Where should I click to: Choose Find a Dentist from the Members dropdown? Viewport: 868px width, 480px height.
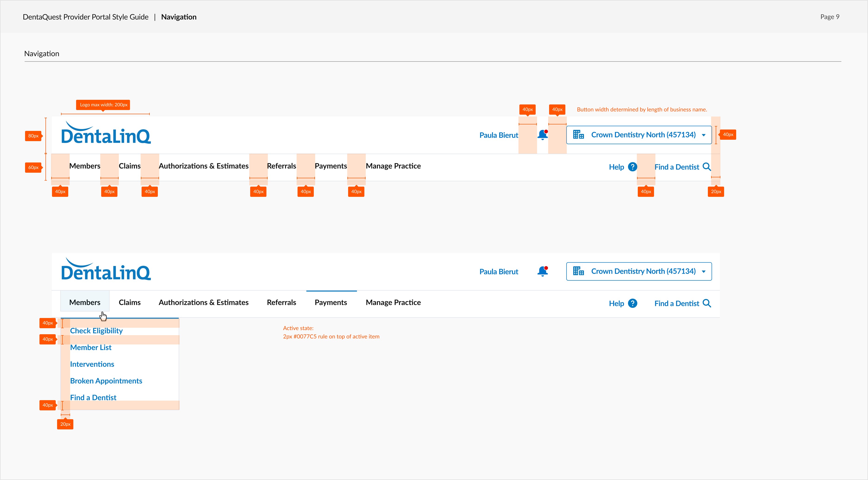click(93, 397)
